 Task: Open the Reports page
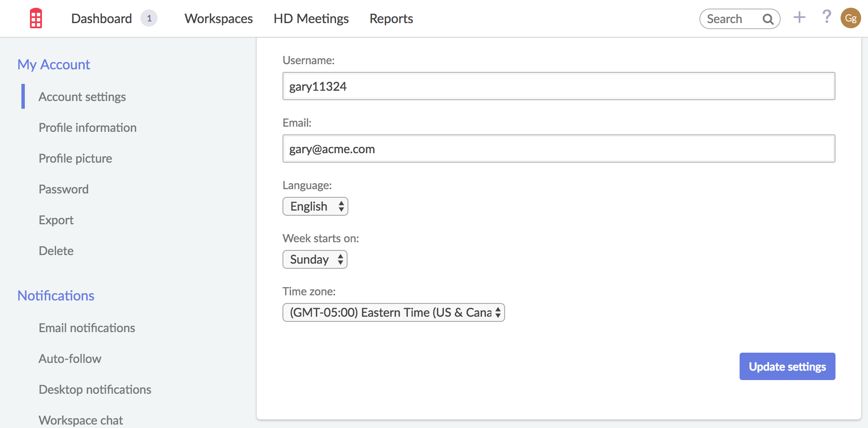[x=391, y=18]
